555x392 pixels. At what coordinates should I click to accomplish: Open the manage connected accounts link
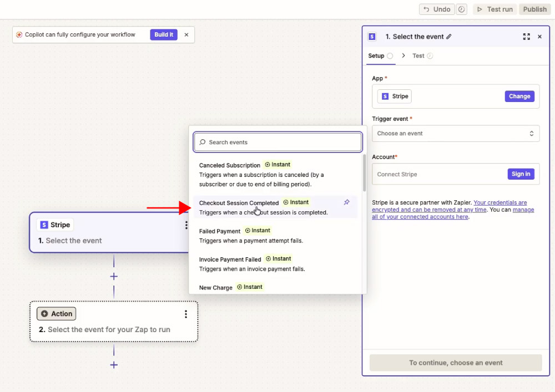[453, 213]
